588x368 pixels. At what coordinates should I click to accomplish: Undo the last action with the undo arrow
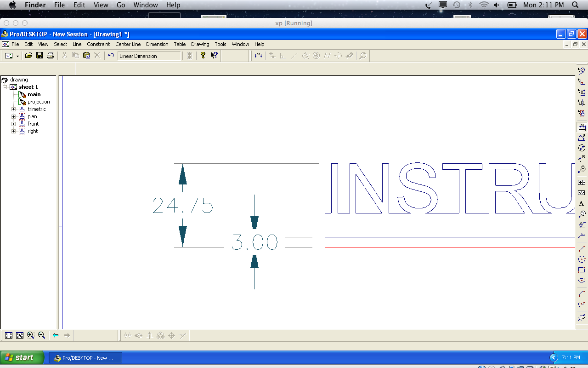pyautogui.click(x=111, y=56)
